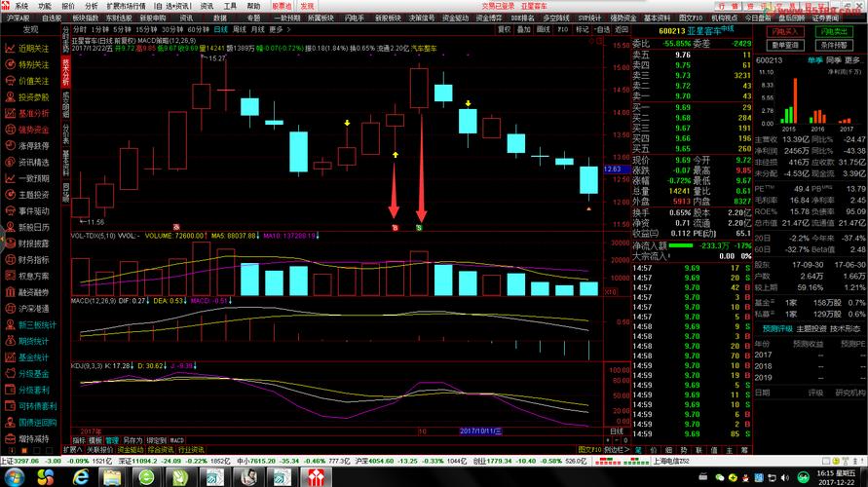Select 周线 chart period
Image resolution: width=868 pixels, height=487 pixels.
(x=239, y=29)
